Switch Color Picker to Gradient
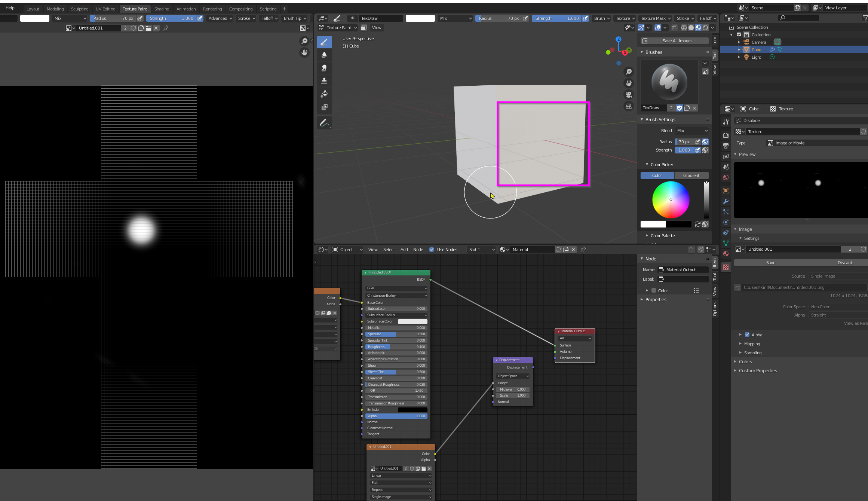 click(691, 175)
